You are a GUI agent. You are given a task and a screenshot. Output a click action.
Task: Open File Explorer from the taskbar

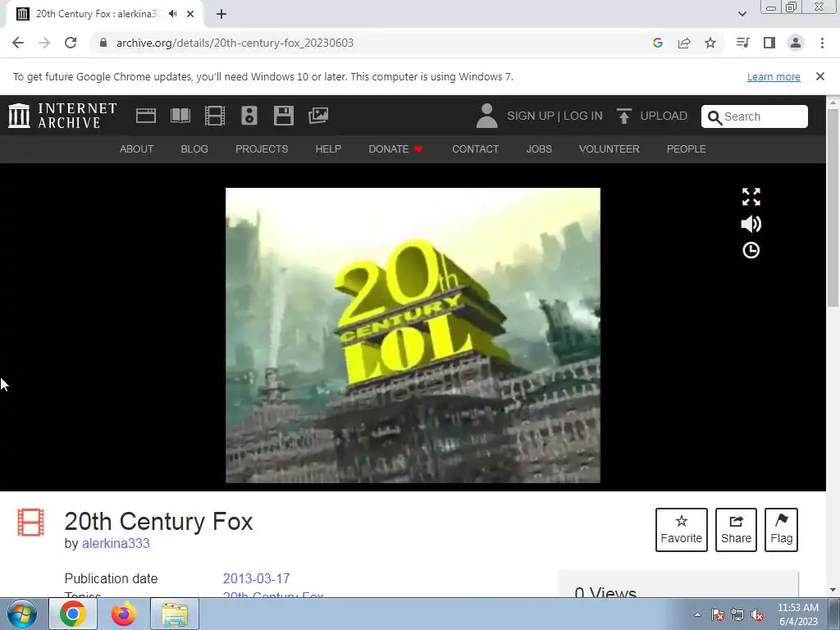(175, 614)
